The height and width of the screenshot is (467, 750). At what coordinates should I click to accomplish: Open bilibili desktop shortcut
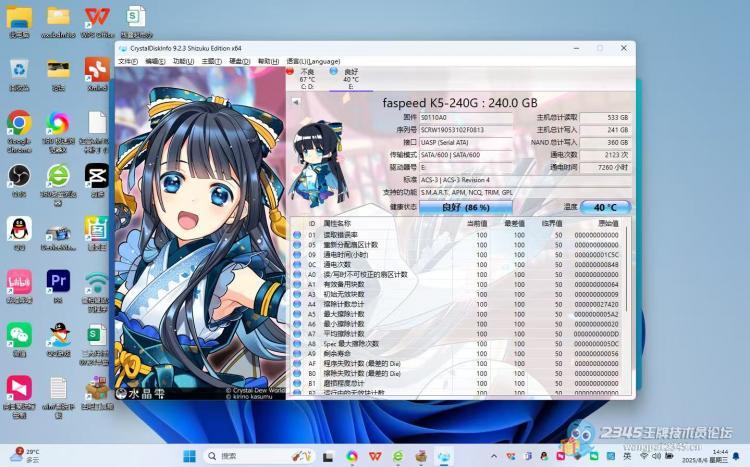[19, 287]
